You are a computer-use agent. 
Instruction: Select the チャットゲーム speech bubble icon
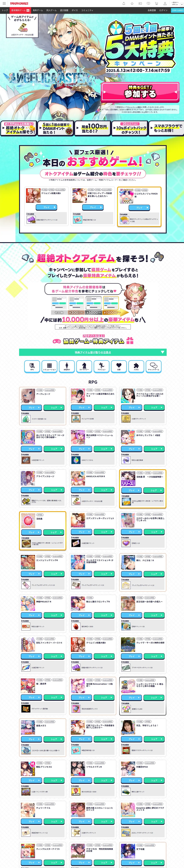tap(154, 366)
